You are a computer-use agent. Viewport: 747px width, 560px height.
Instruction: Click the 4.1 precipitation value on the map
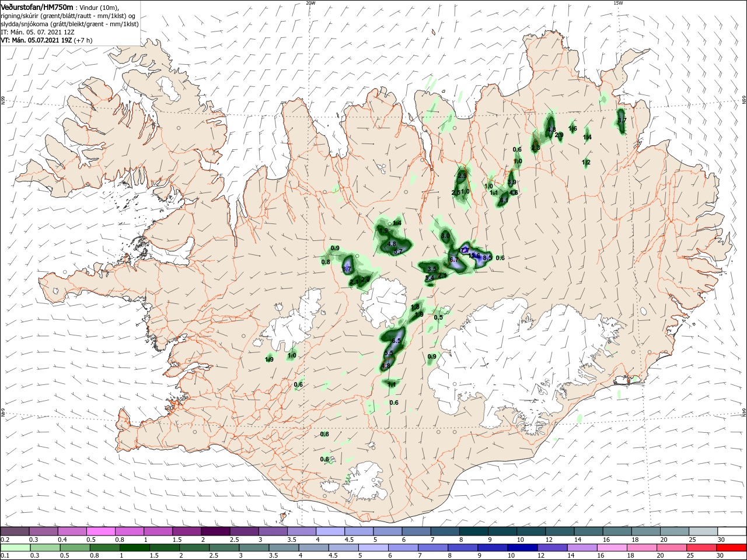coord(505,200)
